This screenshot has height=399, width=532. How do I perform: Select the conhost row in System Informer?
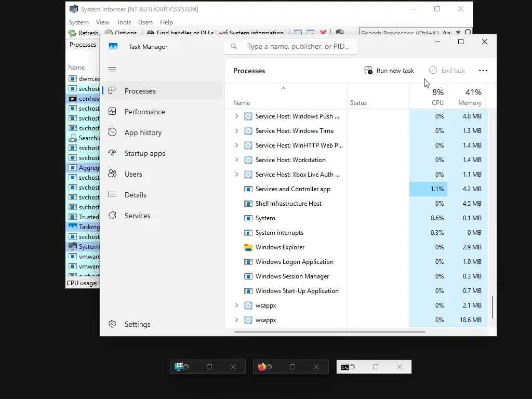pos(83,99)
